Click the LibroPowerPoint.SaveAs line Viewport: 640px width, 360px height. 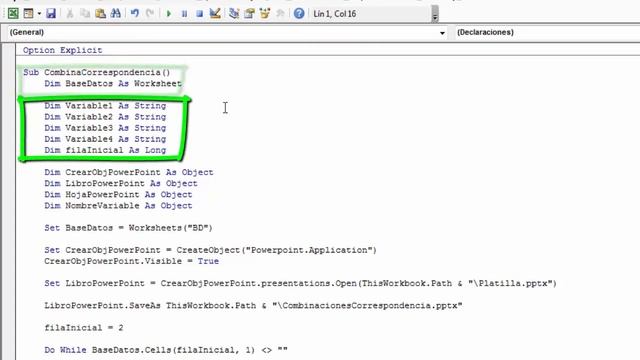point(253,305)
